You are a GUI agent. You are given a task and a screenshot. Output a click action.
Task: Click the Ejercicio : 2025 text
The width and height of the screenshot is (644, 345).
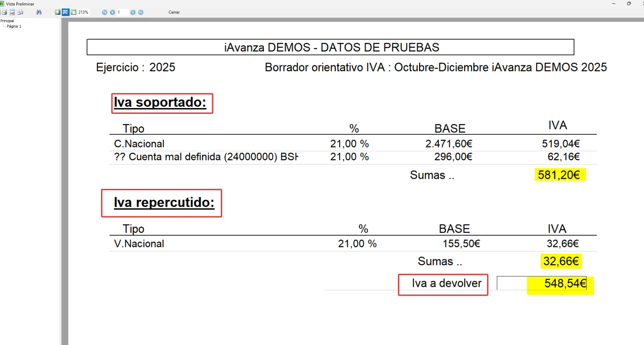click(135, 67)
